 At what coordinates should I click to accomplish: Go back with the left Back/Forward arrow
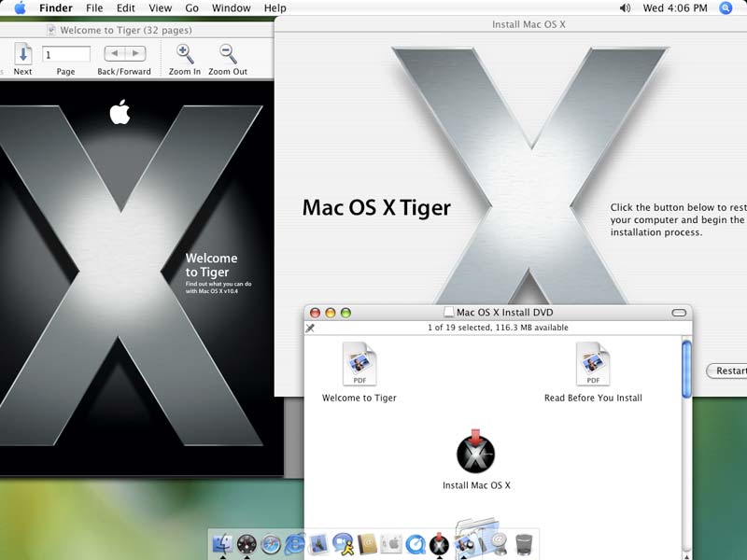[x=114, y=53]
